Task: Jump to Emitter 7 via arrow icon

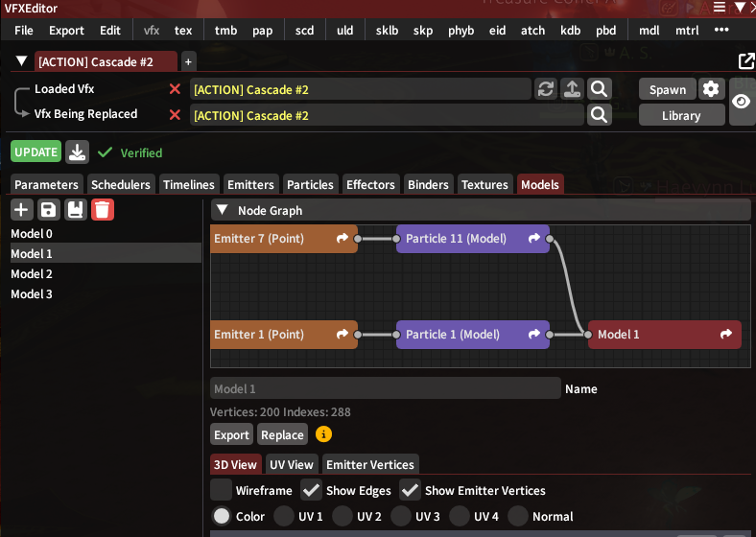Action: tap(343, 238)
